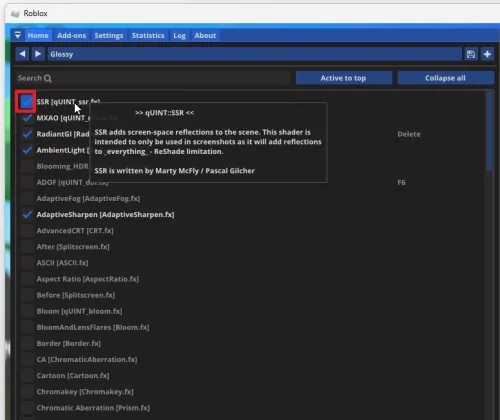Screen dimensions: 500x420
Task: Go to the previous preset arrow
Action: pos(22,54)
